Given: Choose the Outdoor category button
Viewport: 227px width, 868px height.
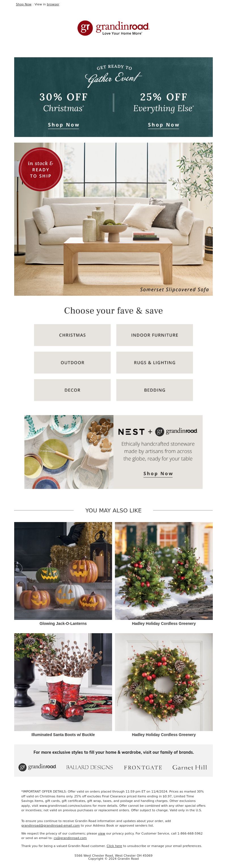Looking at the screenshot, I should pos(72,363).
